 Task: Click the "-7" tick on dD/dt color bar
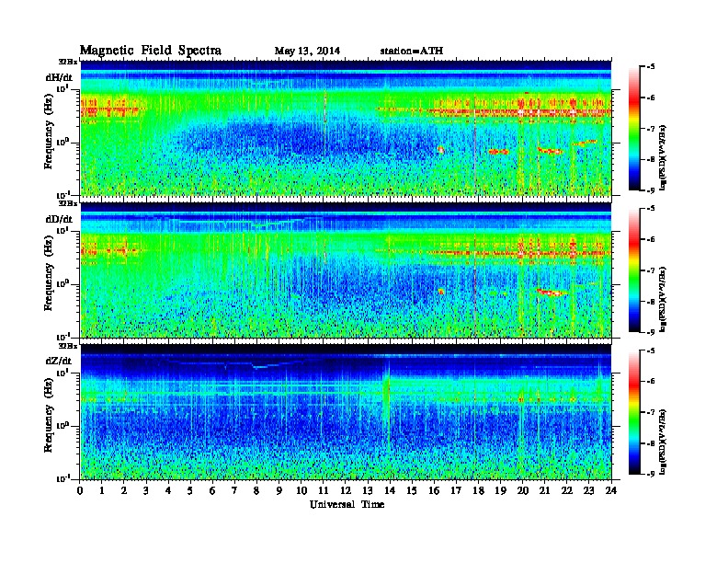(651, 270)
